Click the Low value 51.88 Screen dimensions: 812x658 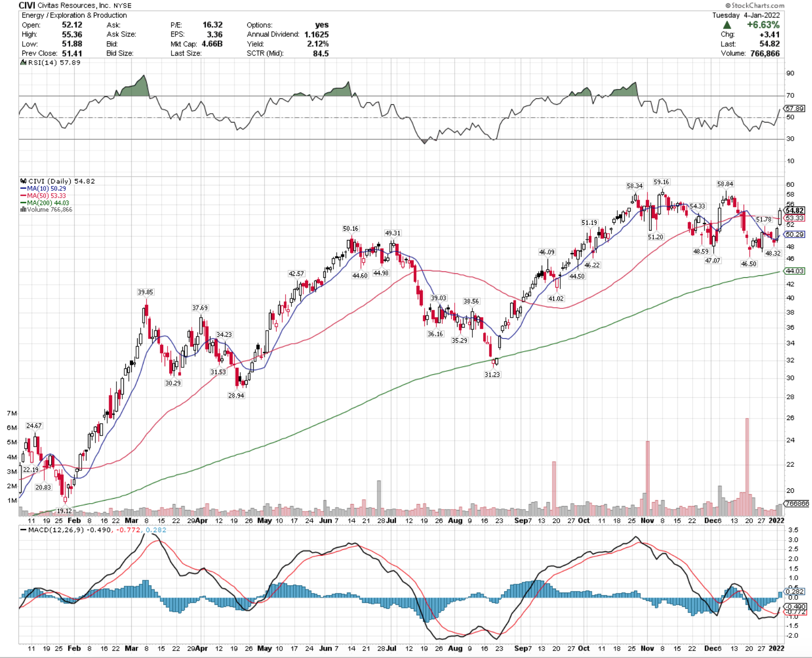point(72,44)
